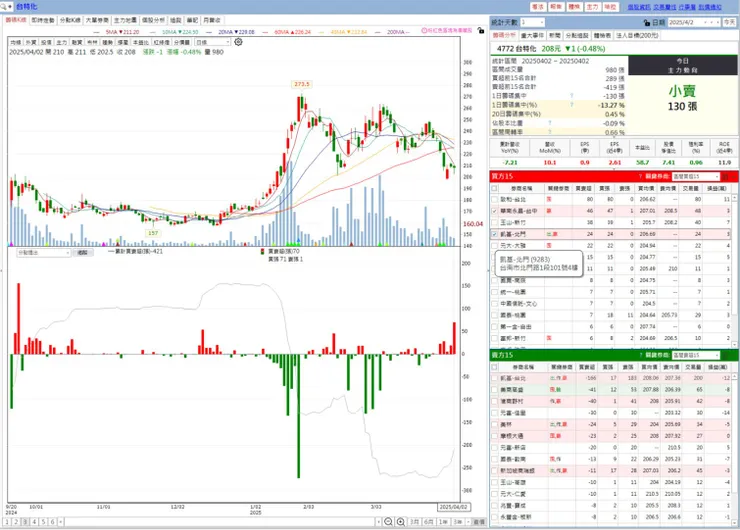The image size is (740, 530).
Task: Click the zoom in magnifier under the chart
Action: tap(401, 522)
